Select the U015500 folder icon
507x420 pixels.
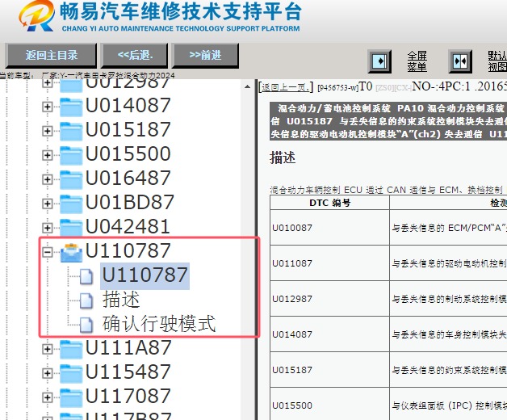coord(71,155)
